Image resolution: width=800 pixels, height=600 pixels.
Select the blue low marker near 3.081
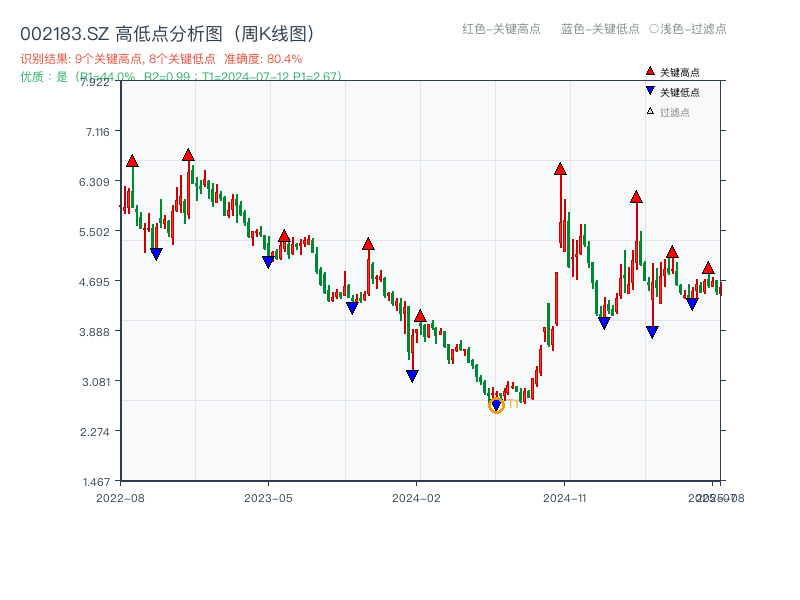pos(412,375)
